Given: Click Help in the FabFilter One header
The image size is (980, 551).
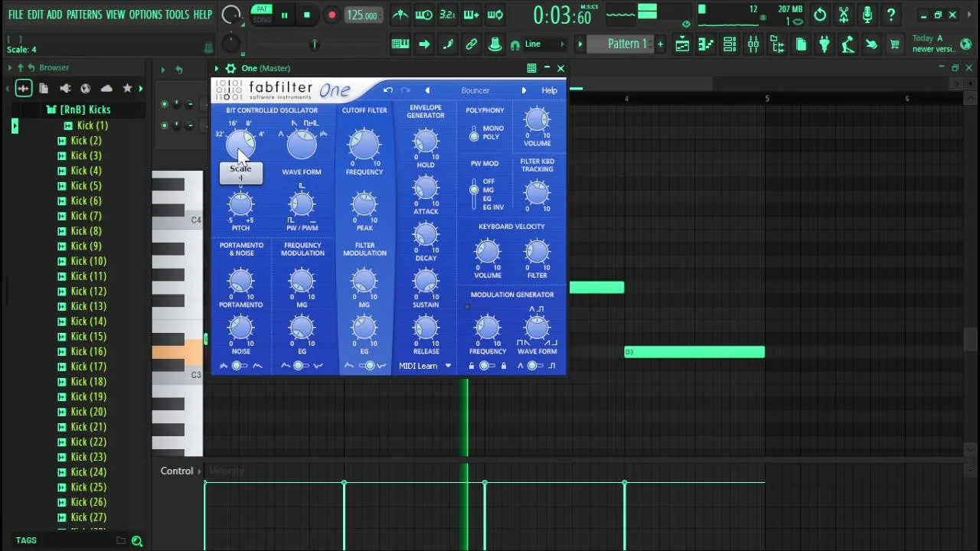Looking at the screenshot, I should pos(550,90).
